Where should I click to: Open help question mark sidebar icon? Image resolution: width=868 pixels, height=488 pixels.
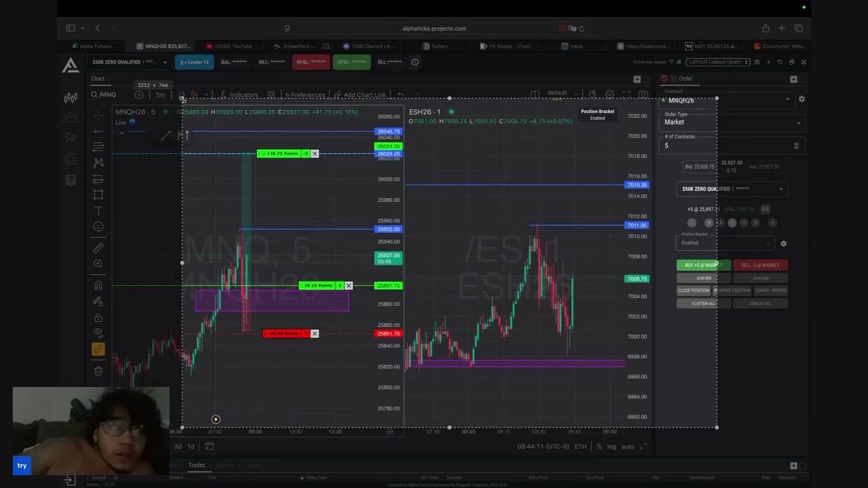click(71, 180)
